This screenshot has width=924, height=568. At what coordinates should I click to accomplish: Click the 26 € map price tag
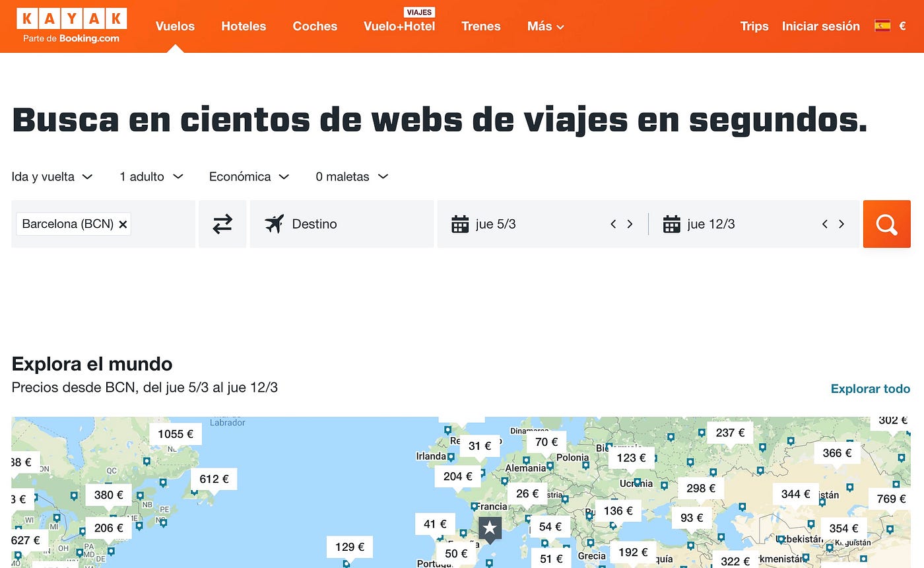[x=527, y=493]
